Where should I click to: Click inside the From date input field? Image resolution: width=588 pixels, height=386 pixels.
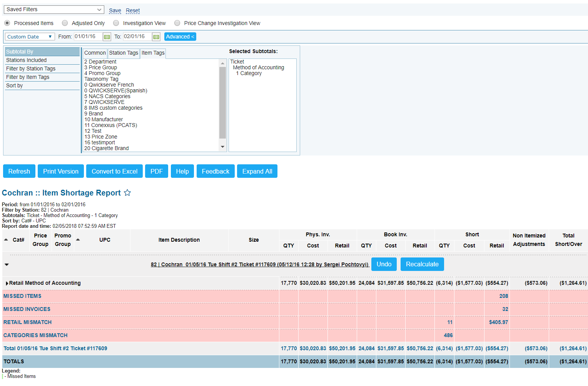pyautogui.click(x=88, y=36)
